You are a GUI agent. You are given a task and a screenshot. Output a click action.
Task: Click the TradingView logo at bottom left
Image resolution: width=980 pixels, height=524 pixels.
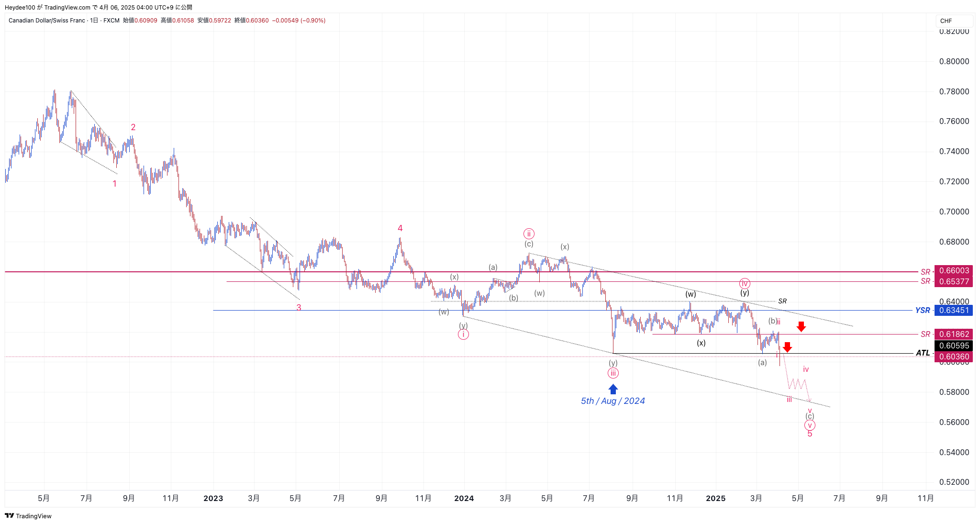click(28, 516)
